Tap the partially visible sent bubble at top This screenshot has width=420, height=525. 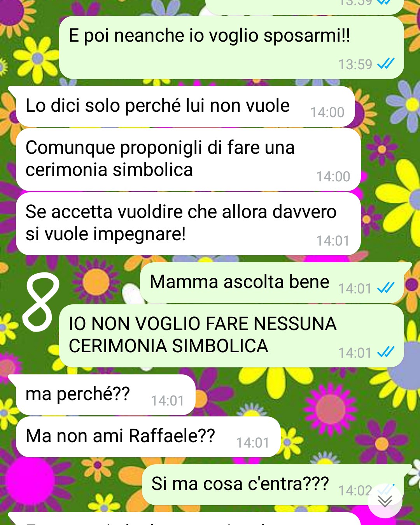point(304,7)
